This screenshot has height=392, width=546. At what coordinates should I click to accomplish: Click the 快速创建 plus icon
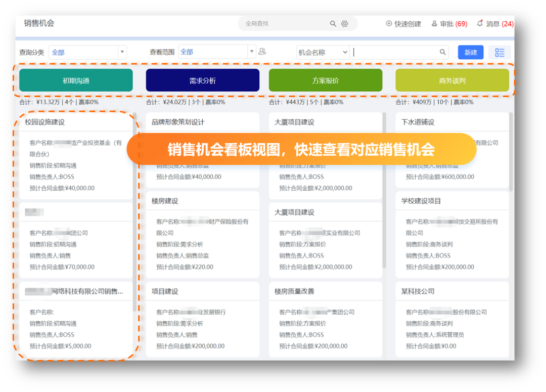point(389,24)
